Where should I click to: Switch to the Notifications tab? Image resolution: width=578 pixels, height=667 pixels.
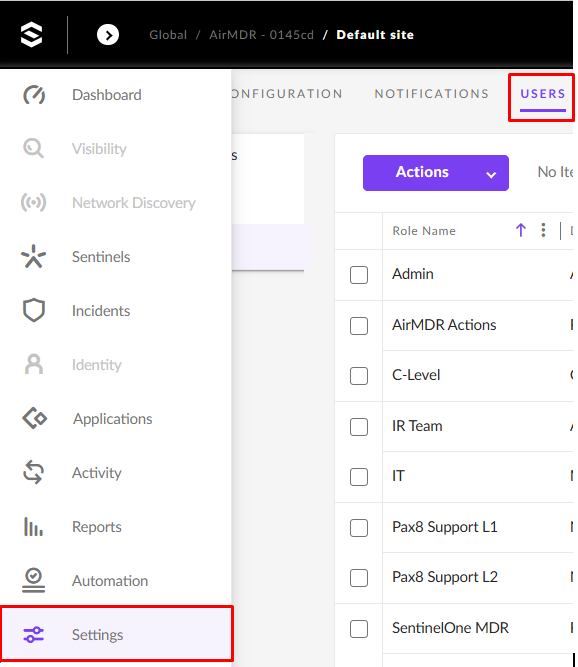coord(432,94)
